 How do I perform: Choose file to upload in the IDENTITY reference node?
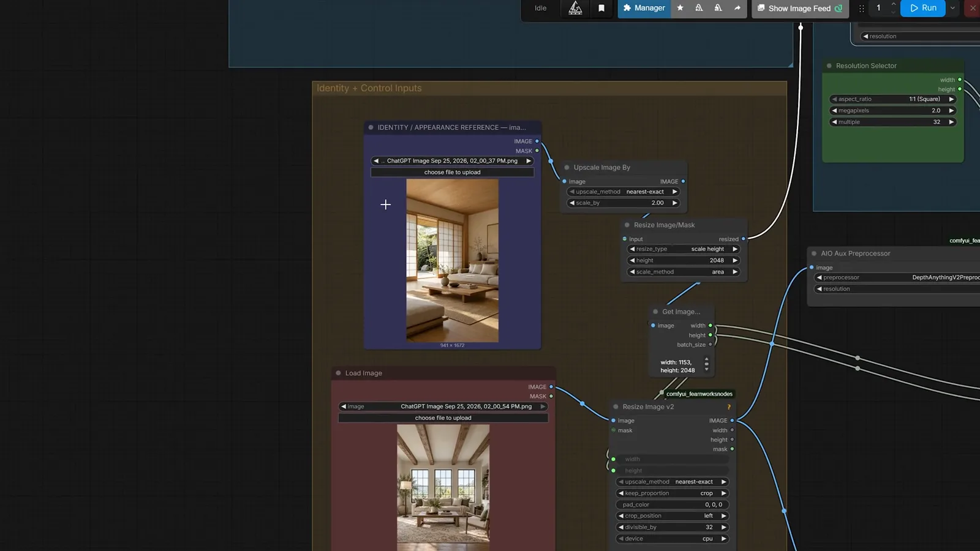coord(452,173)
